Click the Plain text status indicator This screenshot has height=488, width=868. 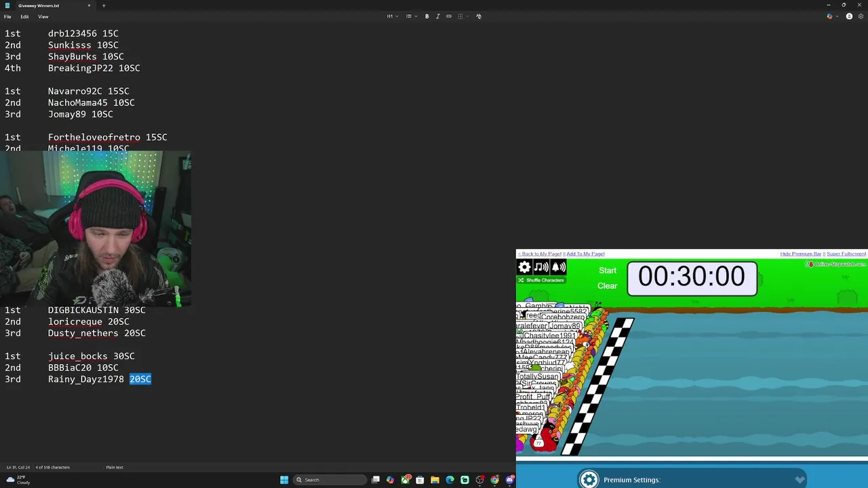115,467
